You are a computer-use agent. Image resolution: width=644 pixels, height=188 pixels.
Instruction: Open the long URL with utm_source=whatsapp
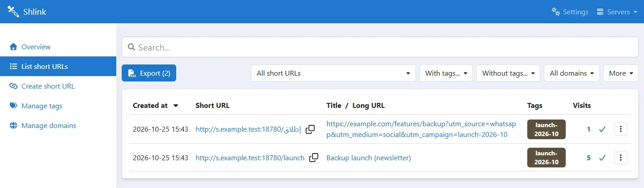[421, 129]
